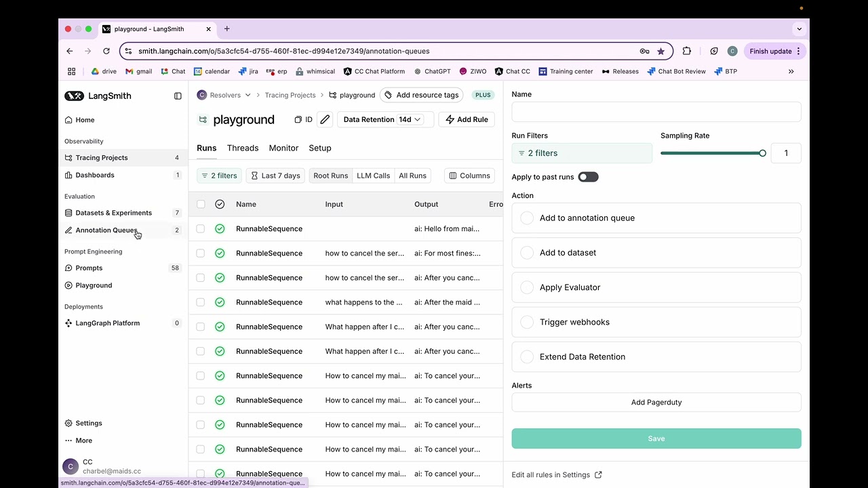Tick the select-all runs header checkbox
The height and width of the screenshot is (488, 868).
click(201, 204)
